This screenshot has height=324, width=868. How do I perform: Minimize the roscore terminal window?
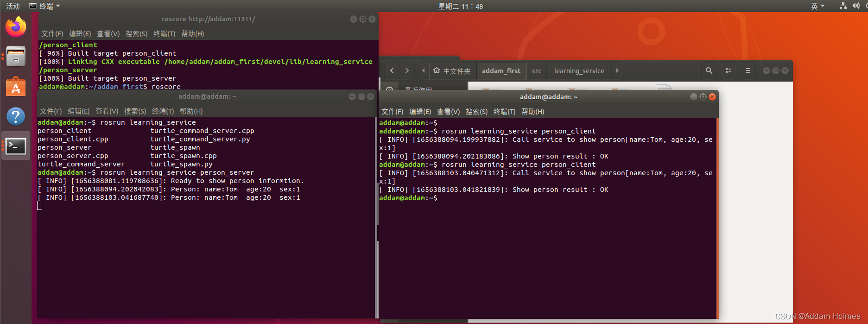(354, 19)
